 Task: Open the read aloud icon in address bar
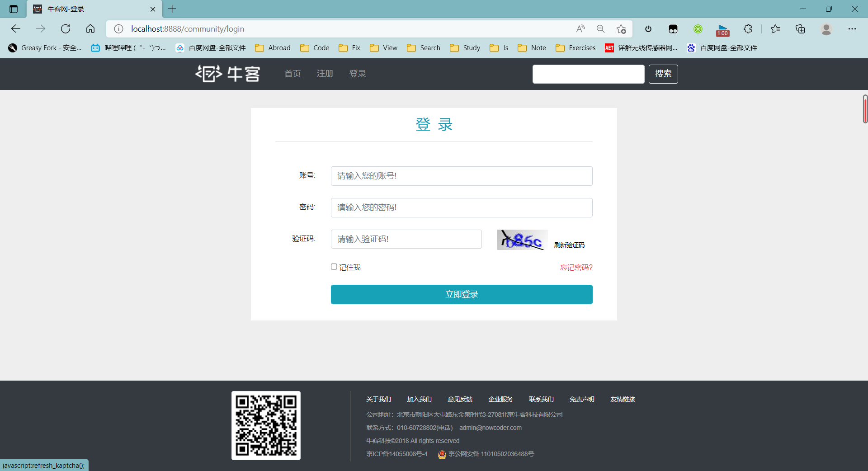(580, 29)
